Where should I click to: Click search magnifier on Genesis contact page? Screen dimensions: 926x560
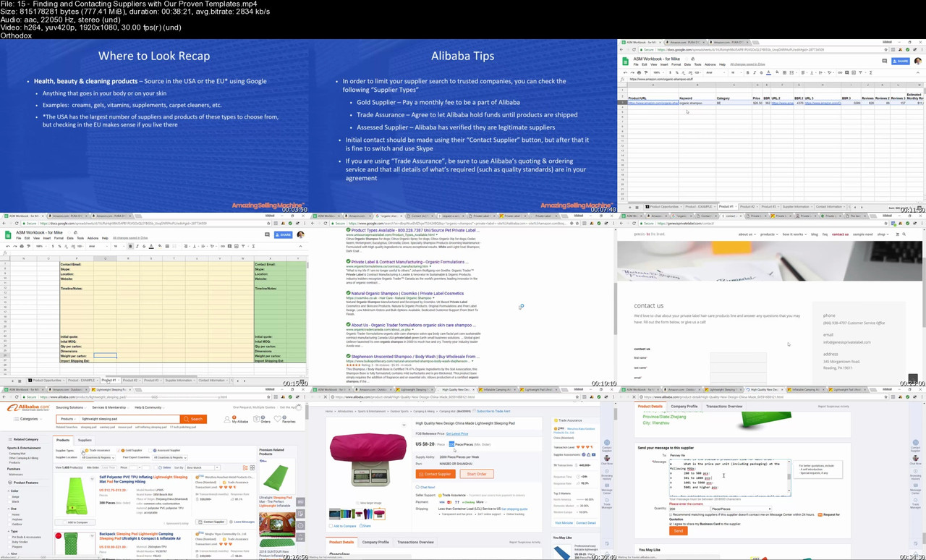(904, 234)
